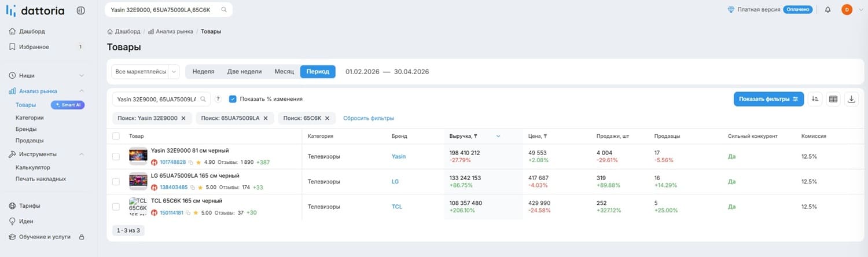Click the Оплачено status badge
868x257 pixels.
[x=798, y=10]
